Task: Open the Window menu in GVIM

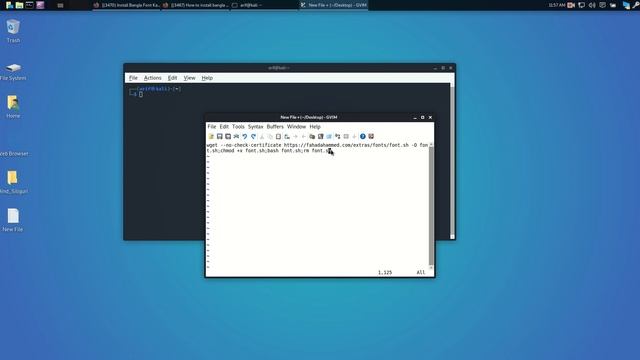Action: [296, 127]
